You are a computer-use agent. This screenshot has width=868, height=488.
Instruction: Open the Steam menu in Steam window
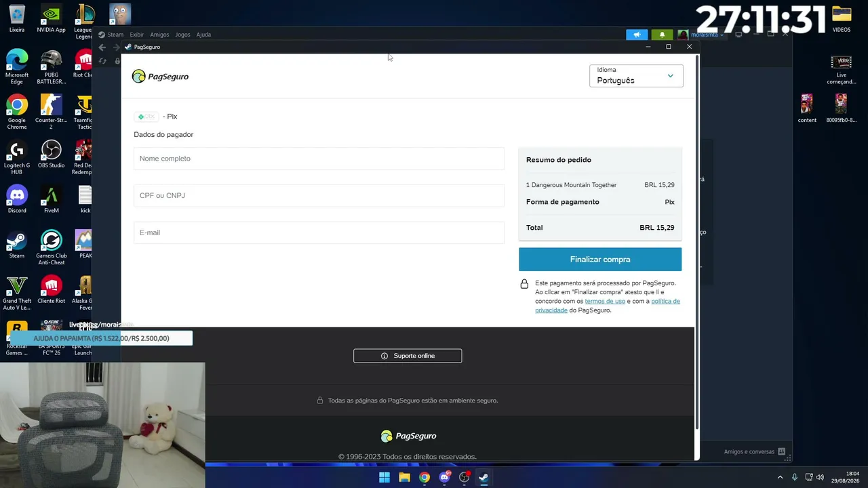coord(115,35)
